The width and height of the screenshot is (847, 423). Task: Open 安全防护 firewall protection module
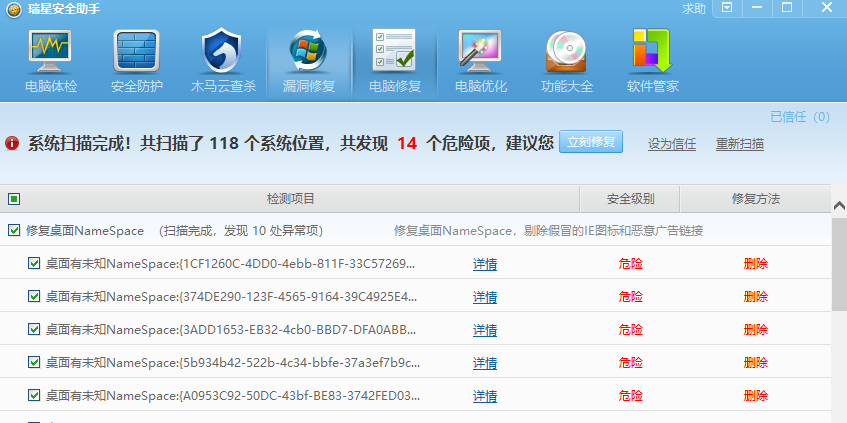pos(136,61)
